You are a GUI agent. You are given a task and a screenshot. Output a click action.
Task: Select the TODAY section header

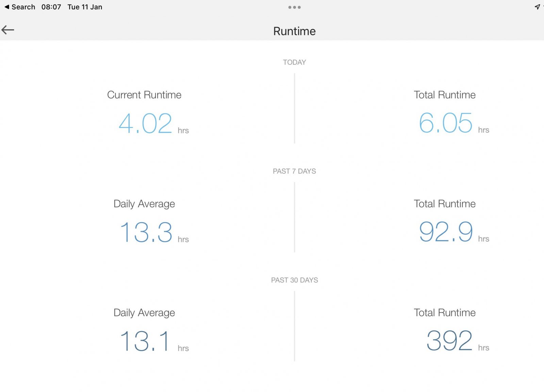click(294, 62)
